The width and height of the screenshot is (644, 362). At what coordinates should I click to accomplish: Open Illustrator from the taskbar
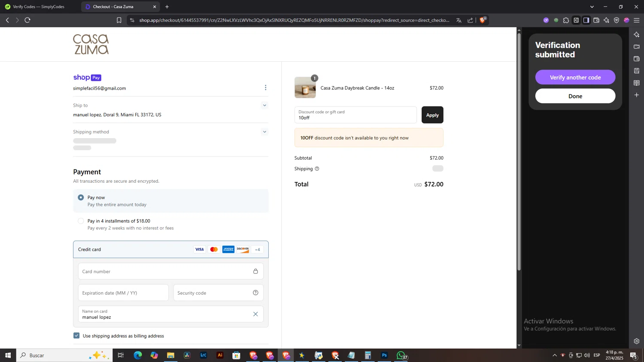[220, 355]
